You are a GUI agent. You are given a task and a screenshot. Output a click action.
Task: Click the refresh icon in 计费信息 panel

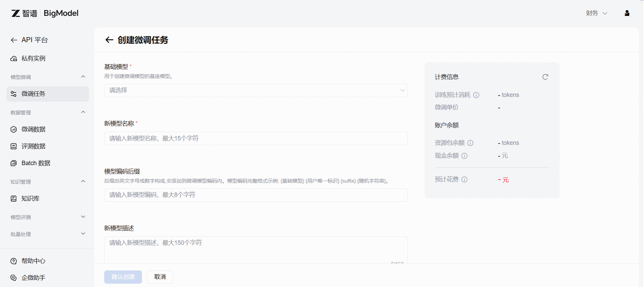(545, 77)
